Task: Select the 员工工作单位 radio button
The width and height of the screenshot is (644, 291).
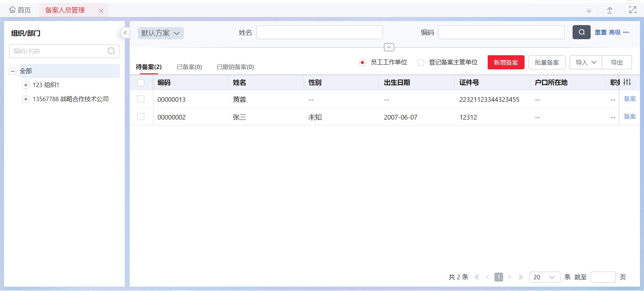Action: click(x=362, y=63)
